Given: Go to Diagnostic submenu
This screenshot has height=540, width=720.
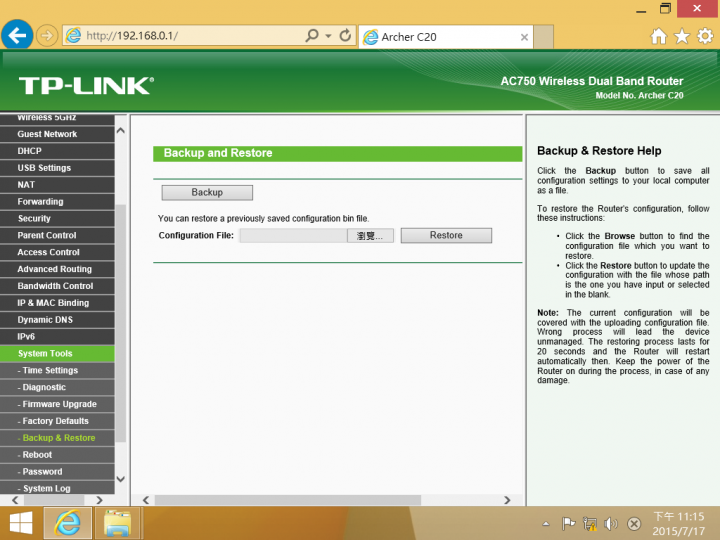Looking at the screenshot, I should point(57,388).
